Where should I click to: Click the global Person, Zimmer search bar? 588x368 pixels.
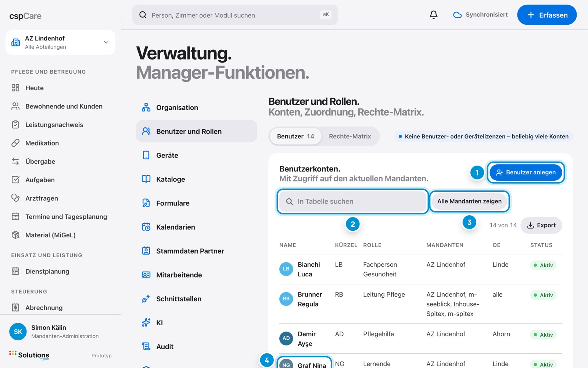(x=235, y=15)
